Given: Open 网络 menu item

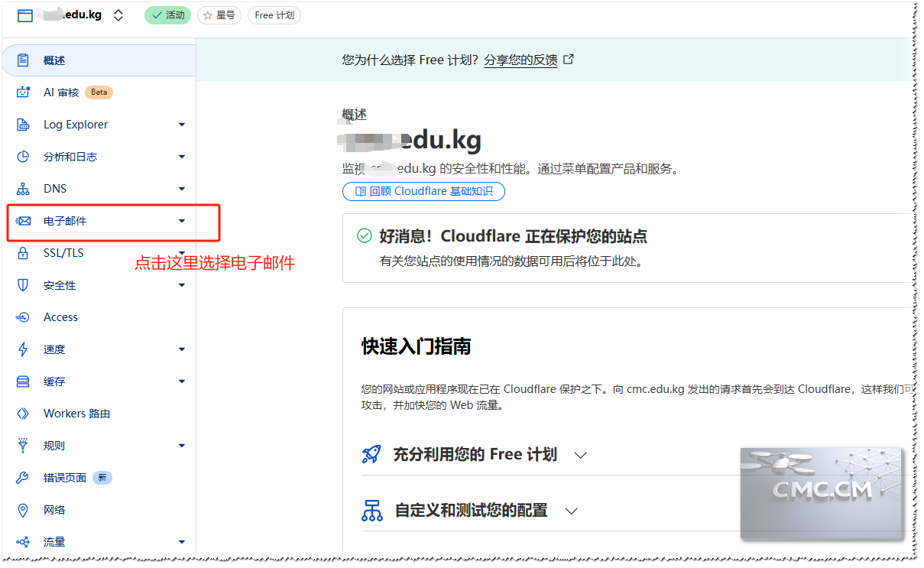Looking at the screenshot, I should pos(99,510).
